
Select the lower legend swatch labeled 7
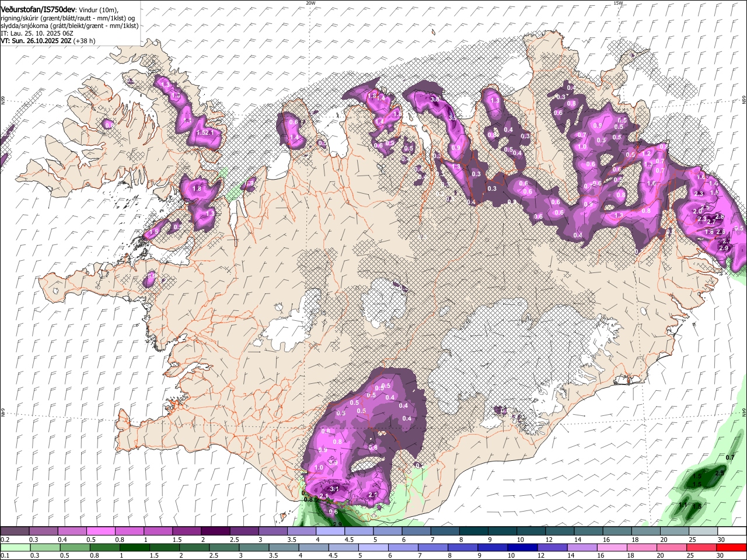click(432, 547)
